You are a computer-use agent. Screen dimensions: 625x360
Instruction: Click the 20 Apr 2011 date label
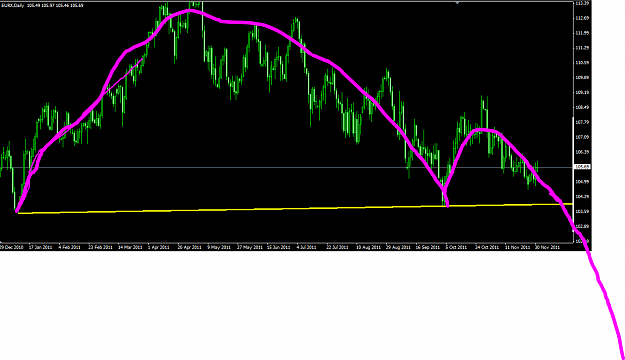pyautogui.click(x=189, y=247)
